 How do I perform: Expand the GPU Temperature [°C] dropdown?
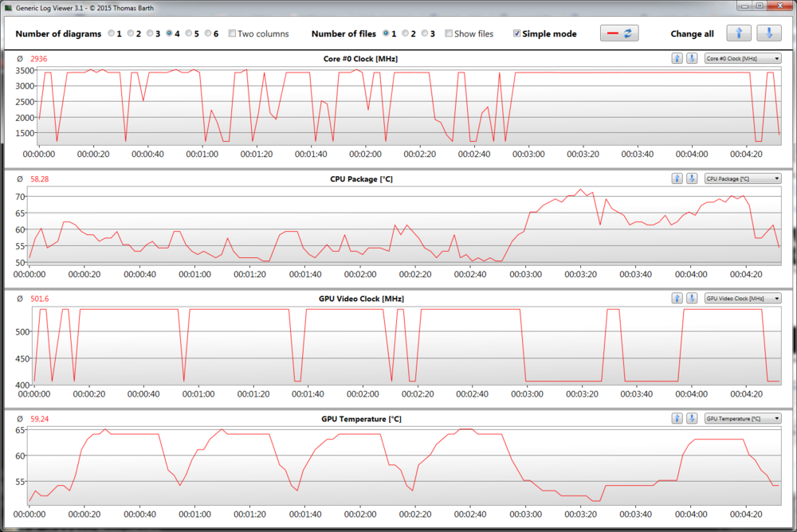pos(742,418)
